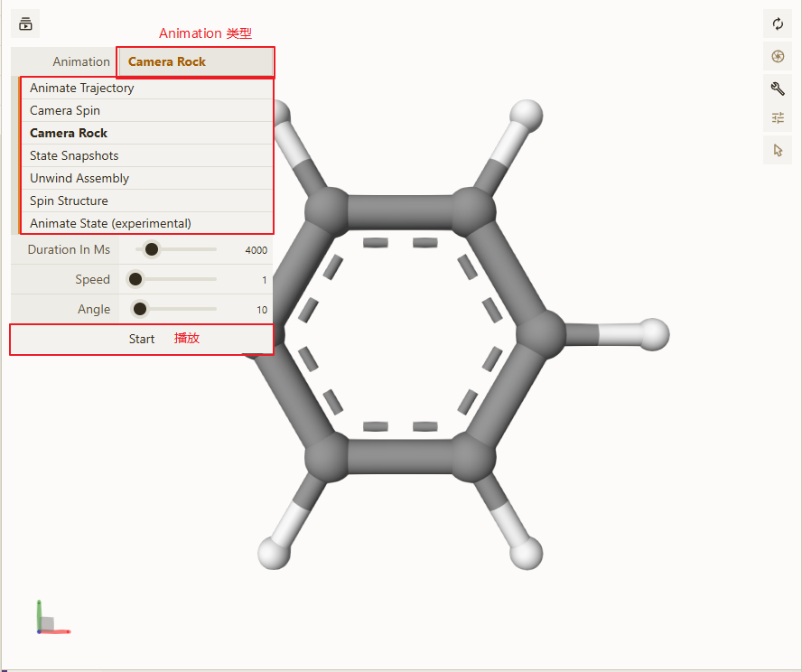Toggle the animation panel icon at top left
The height and width of the screenshot is (672, 802).
pos(25,23)
